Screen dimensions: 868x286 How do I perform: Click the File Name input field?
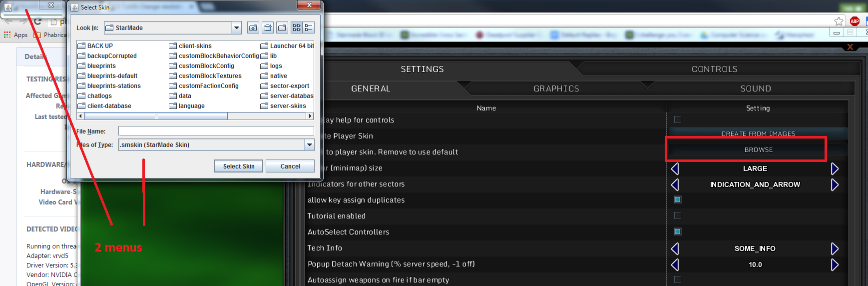pyautogui.click(x=216, y=131)
